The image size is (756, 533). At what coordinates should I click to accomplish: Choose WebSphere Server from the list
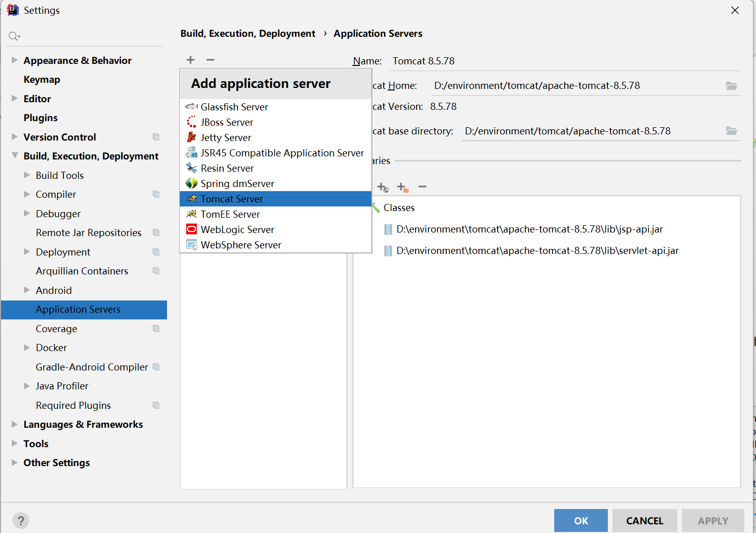click(x=276, y=245)
